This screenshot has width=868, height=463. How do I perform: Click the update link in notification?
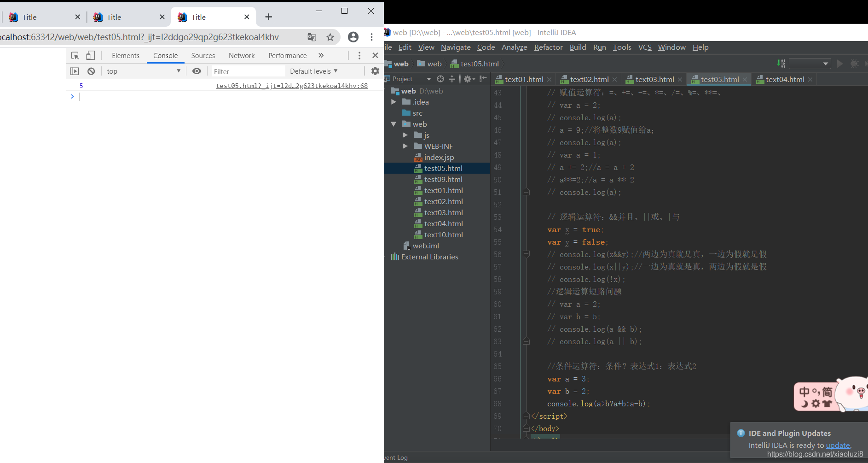(x=838, y=445)
